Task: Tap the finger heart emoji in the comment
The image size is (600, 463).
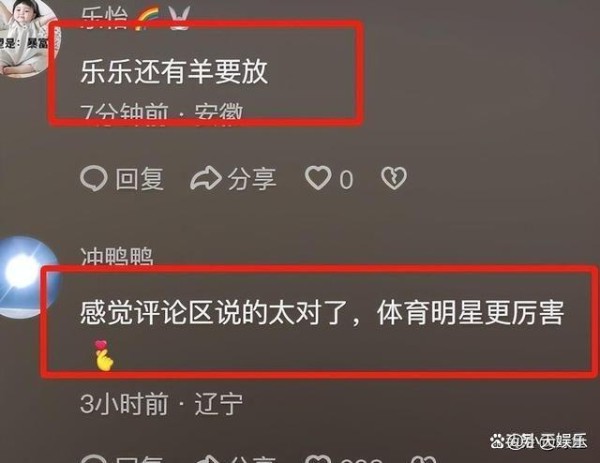Action: (103, 355)
